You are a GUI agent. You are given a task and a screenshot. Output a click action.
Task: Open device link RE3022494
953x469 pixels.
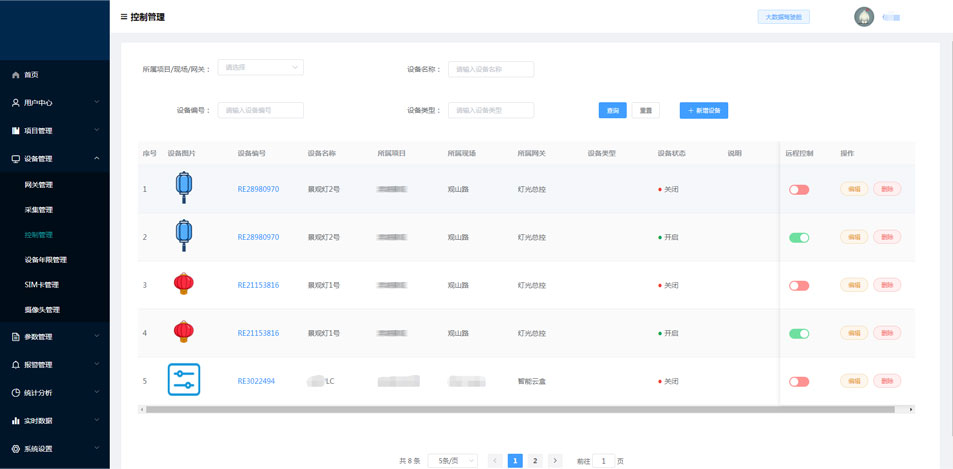pos(256,381)
